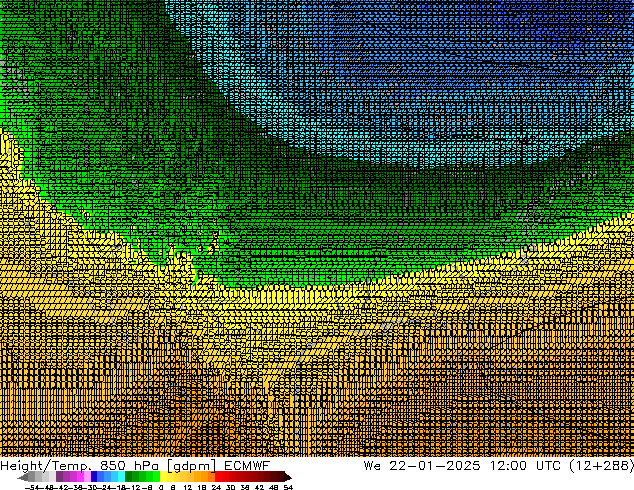Click the '-54' label at the legend's left end

pyautogui.click(x=32, y=487)
